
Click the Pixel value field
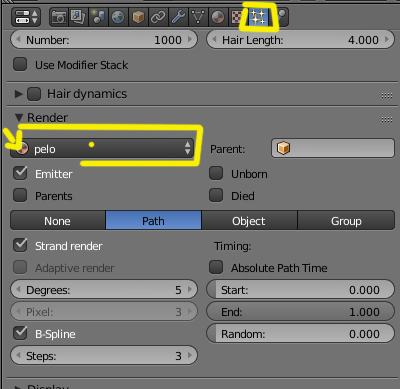click(x=104, y=311)
